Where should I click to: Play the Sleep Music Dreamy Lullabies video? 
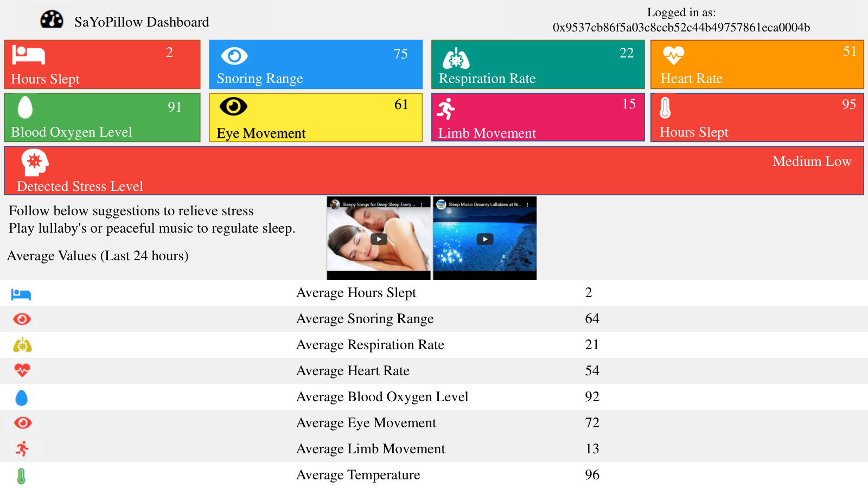click(x=485, y=239)
